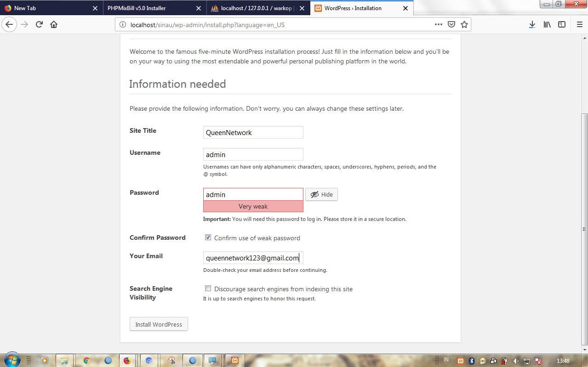Image resolution: width=588 pixels, height=367 pixels.
Task: Bookmark this page with the star
Action: tap(464, 24)
